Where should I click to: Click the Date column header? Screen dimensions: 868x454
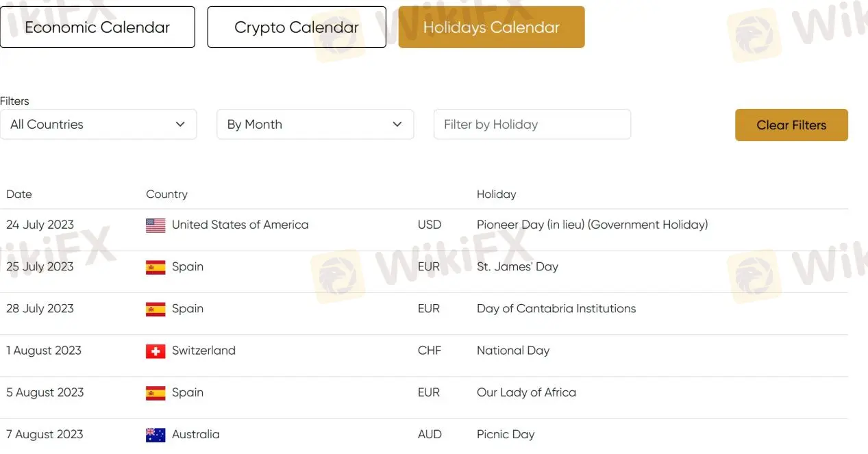point(18,194)
